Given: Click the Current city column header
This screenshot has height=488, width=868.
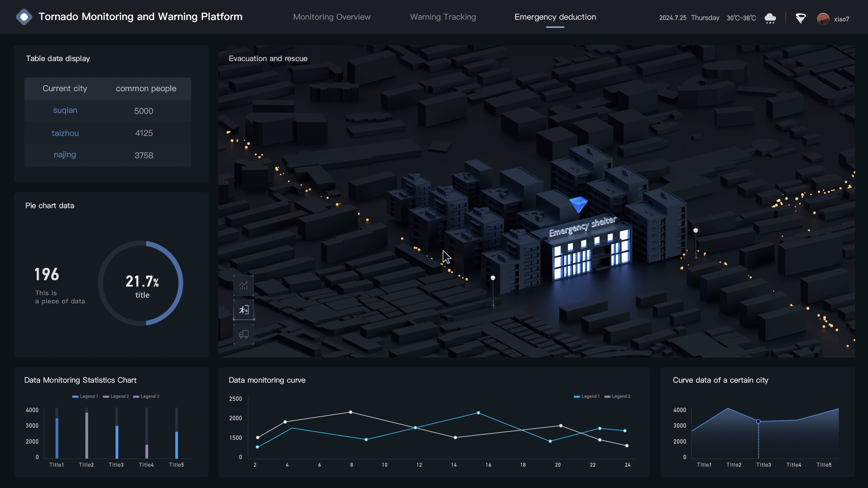Looking at the screenshot, I should point(65,88).
